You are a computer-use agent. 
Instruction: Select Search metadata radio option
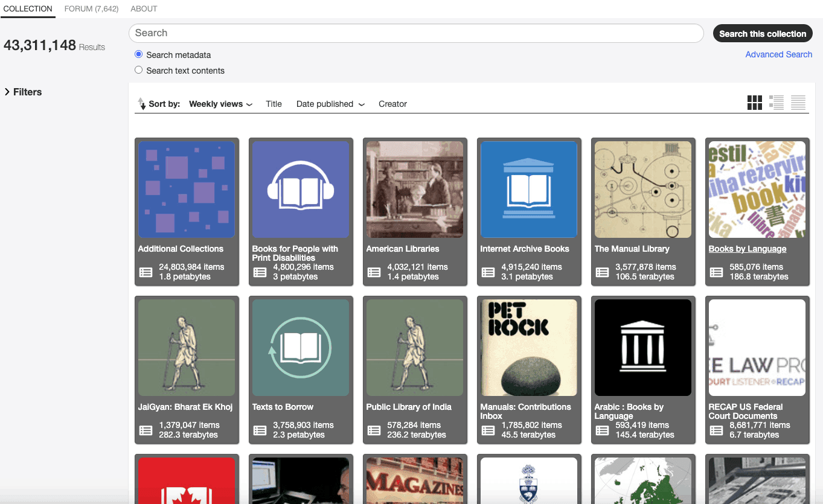click(x=139, y=54)
